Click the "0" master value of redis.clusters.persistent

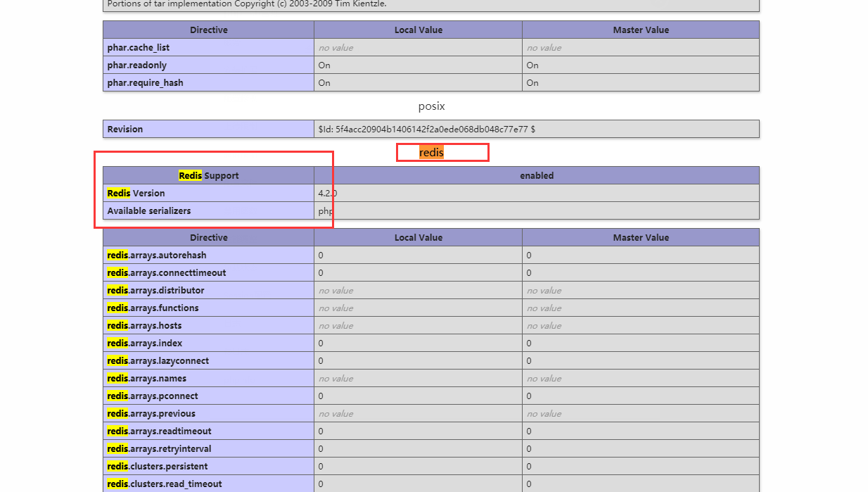click(529, 467)
